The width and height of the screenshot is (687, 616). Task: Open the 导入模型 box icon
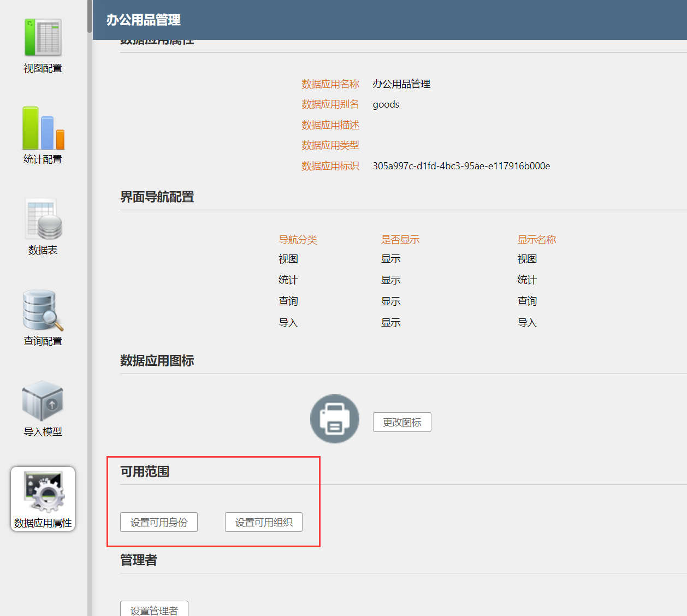[x=43, y=401]
